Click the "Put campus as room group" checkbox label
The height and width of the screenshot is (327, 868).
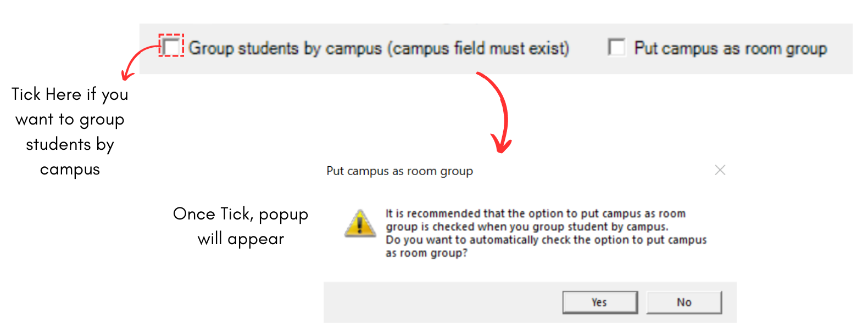(730, 48)
